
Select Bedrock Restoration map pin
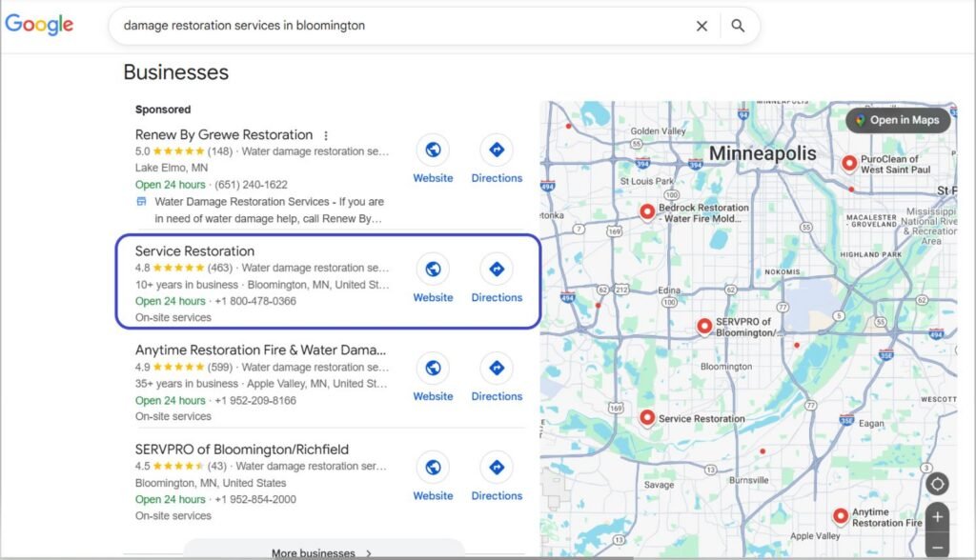[x=647, y=211]
